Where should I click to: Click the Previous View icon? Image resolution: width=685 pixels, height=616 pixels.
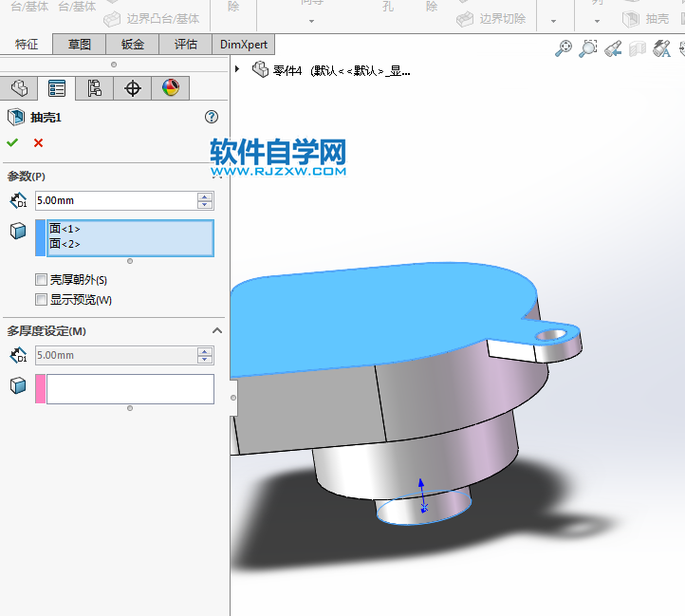click(613, 48)
